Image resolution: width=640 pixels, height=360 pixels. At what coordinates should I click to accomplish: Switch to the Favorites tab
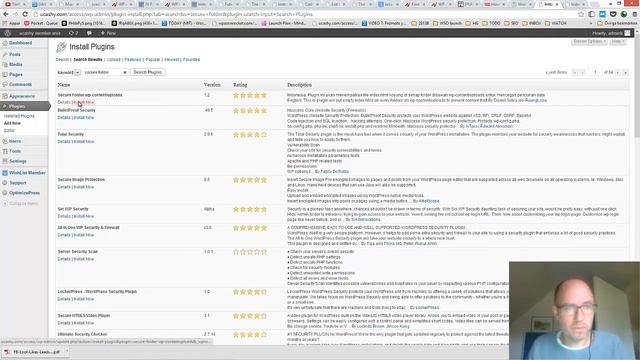[191, 60]
